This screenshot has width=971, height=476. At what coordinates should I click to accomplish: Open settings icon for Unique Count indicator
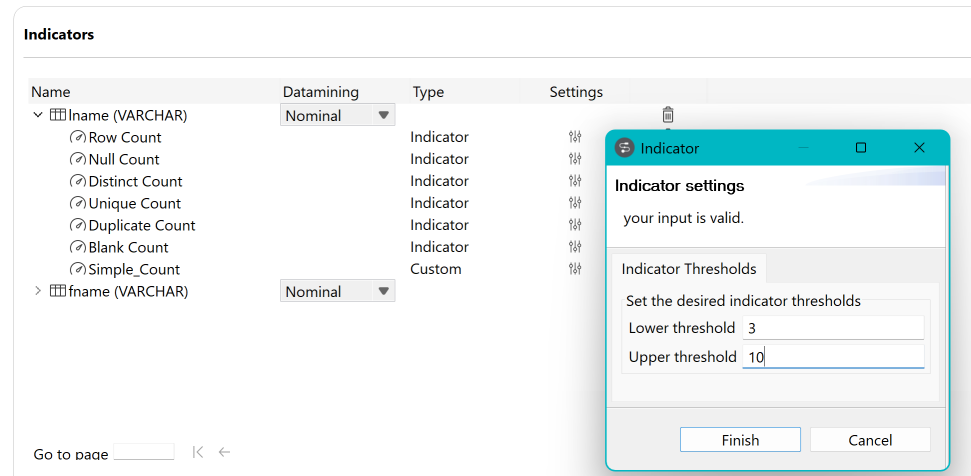[x=575, y=203]
